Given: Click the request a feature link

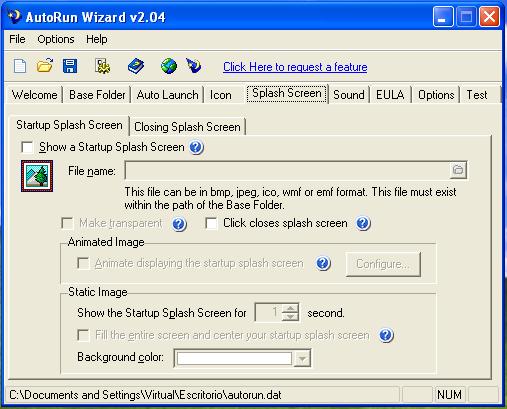Looking at the screenshot, I should pos(295,67).
